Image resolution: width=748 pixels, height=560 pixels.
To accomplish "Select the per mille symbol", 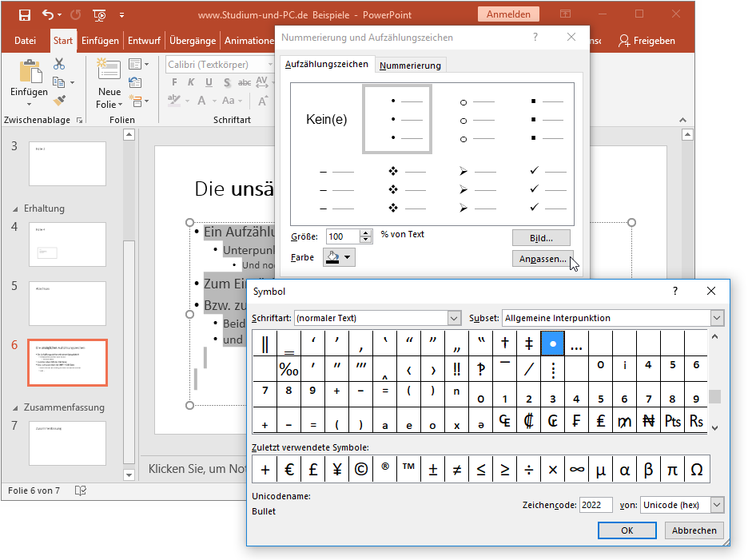I will pyautogui.click(x=288, y=369).
